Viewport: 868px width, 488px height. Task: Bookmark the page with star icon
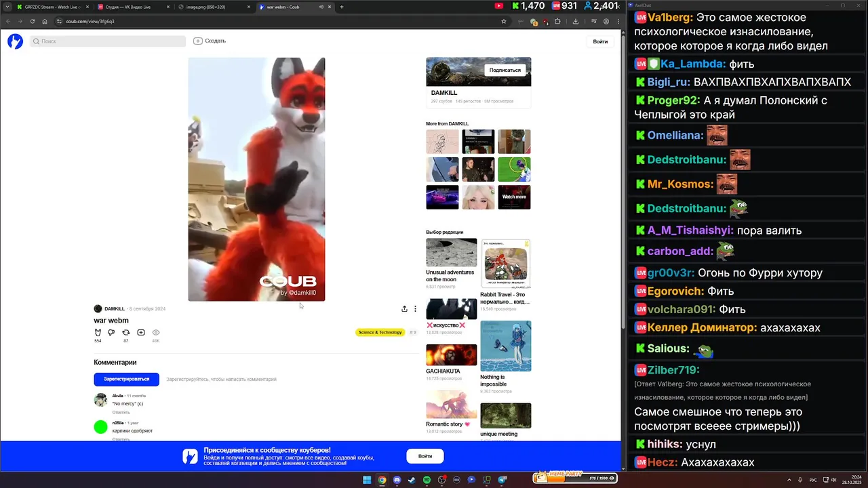pos(504,21)
